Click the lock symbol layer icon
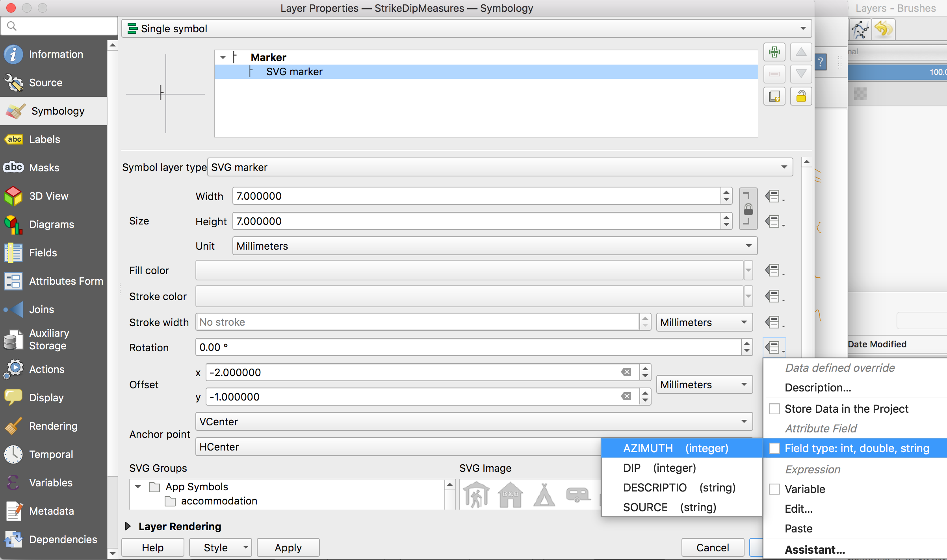 pos(801,96)
